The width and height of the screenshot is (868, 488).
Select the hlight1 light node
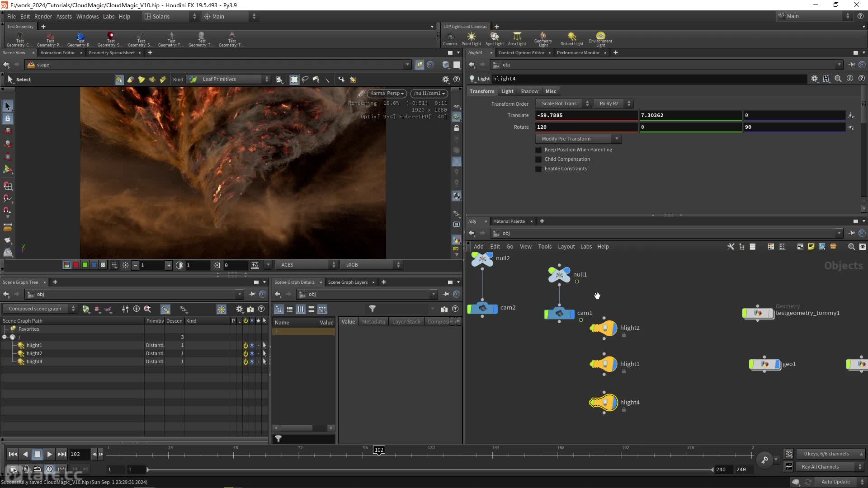coord(604,364)
